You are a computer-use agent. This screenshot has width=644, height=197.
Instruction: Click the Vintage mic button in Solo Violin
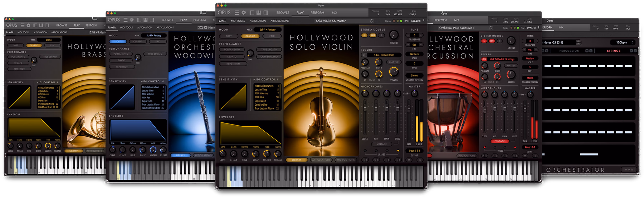(x=381, y=144)
